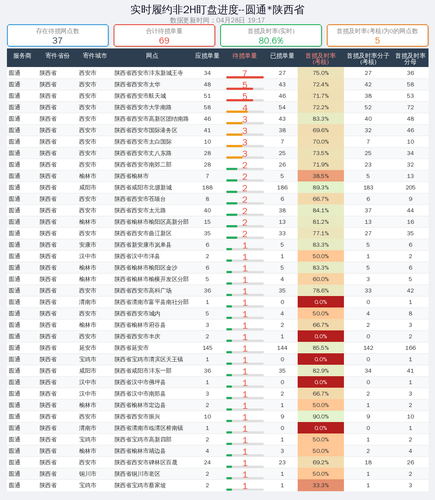Select the 首揽及时率(实时) card showing 80.6%
Viewport: 435px width, 500px height.
click(271, 35)
